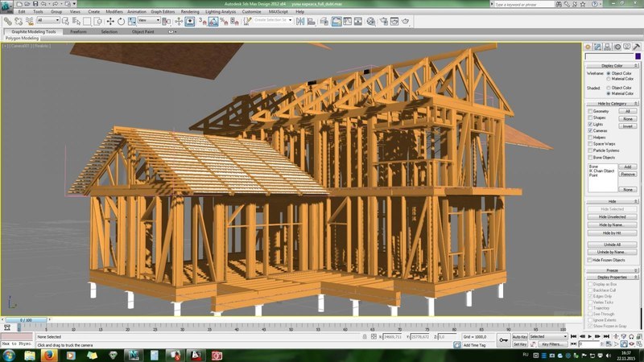Open the Key Filters dialog button
The height and width of the screenshot is (362, 644).
click(552, 344)
